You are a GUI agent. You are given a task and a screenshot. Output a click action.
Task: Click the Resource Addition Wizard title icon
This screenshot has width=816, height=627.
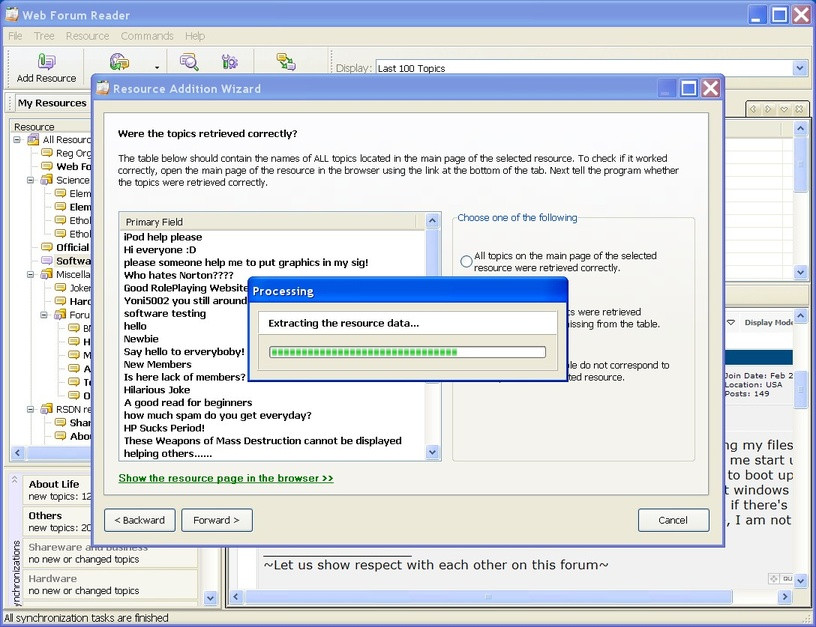click(103, 88)
